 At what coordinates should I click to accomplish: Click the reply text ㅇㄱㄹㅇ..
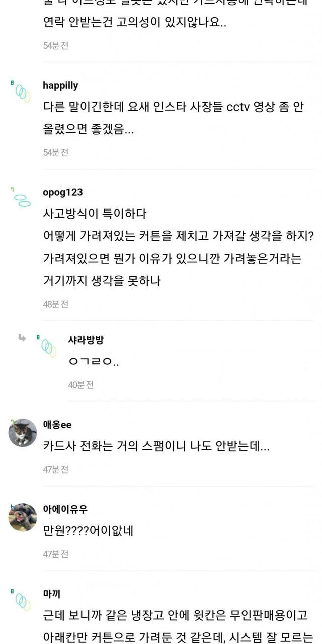tap(94, 362)
